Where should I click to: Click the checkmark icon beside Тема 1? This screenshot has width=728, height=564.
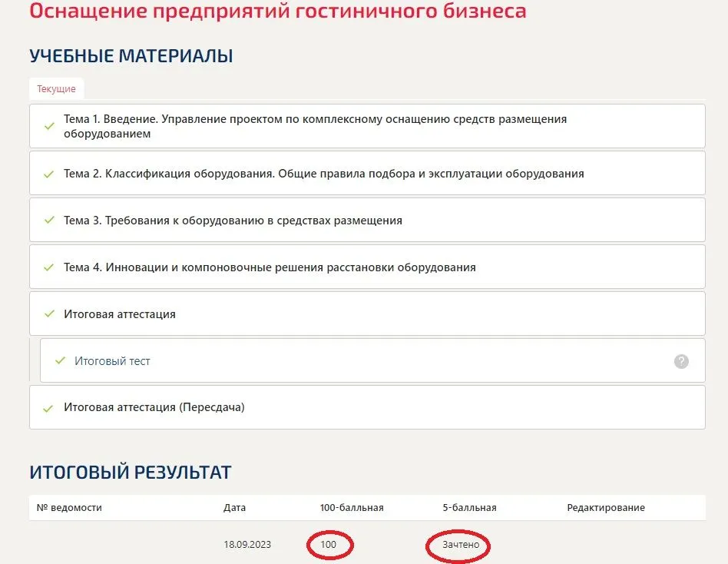coord(49,126)
